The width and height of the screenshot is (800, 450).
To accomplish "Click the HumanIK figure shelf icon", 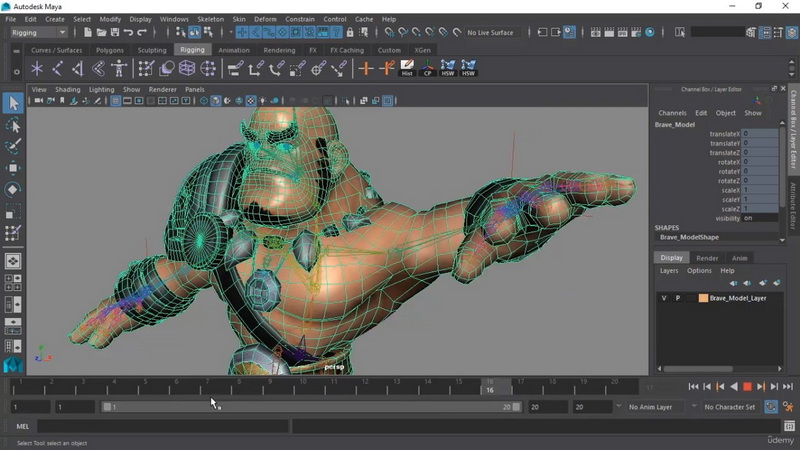I will 118,68.
